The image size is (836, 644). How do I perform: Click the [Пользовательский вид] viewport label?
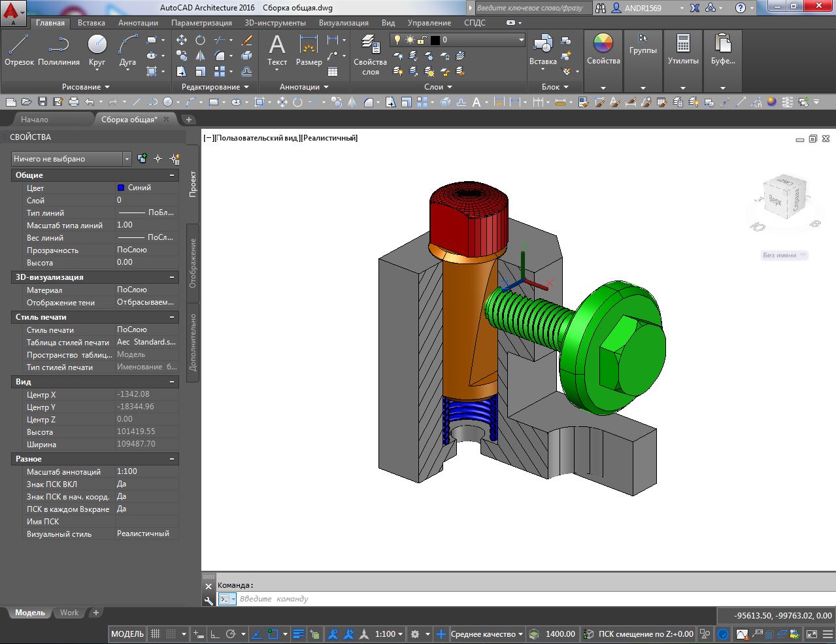(258, 138)
